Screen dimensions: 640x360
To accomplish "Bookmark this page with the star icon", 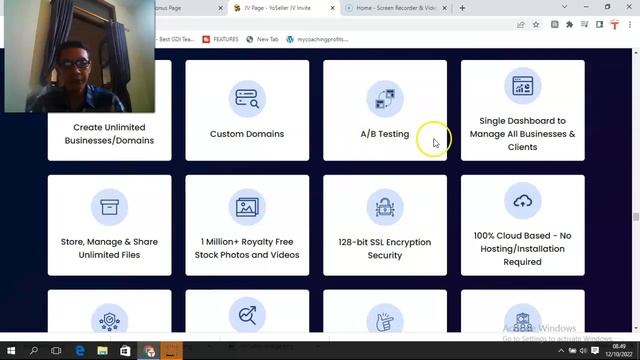I will click(536, 25).
